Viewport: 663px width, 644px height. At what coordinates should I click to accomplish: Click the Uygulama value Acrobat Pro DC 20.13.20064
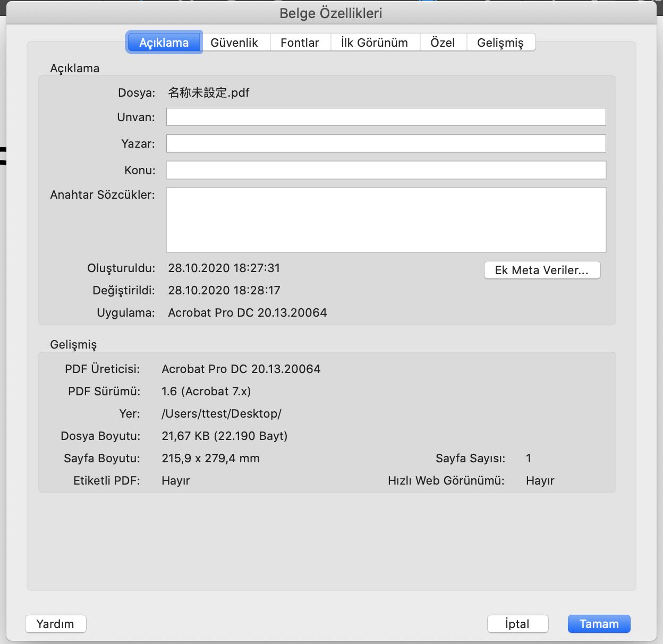pos(248,312)
